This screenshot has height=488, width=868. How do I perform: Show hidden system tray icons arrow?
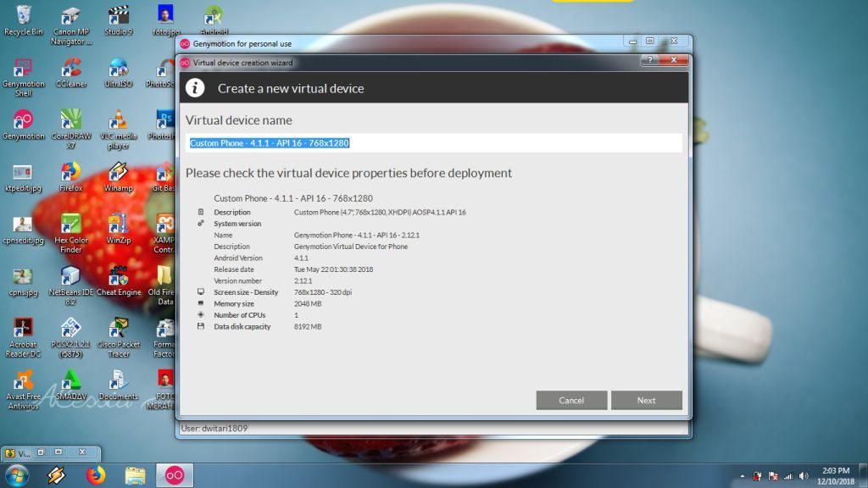tap(743, 476)
